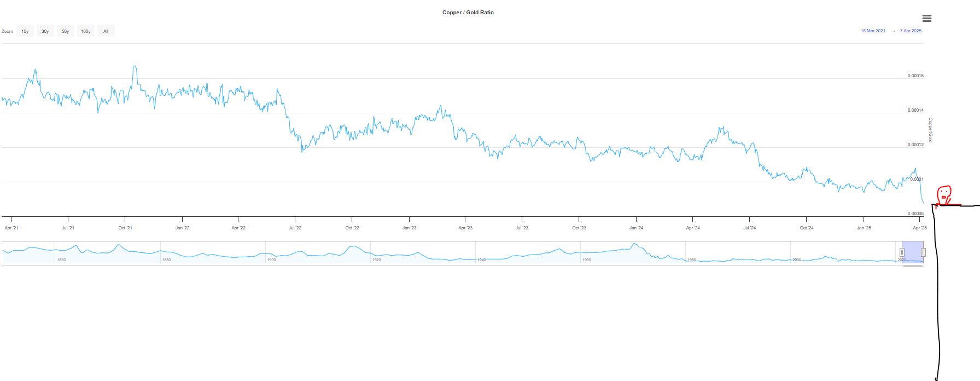Click the 0.00008 y-axis label
The height and width of the screenshot is (381, 980).
click(915, 213)
